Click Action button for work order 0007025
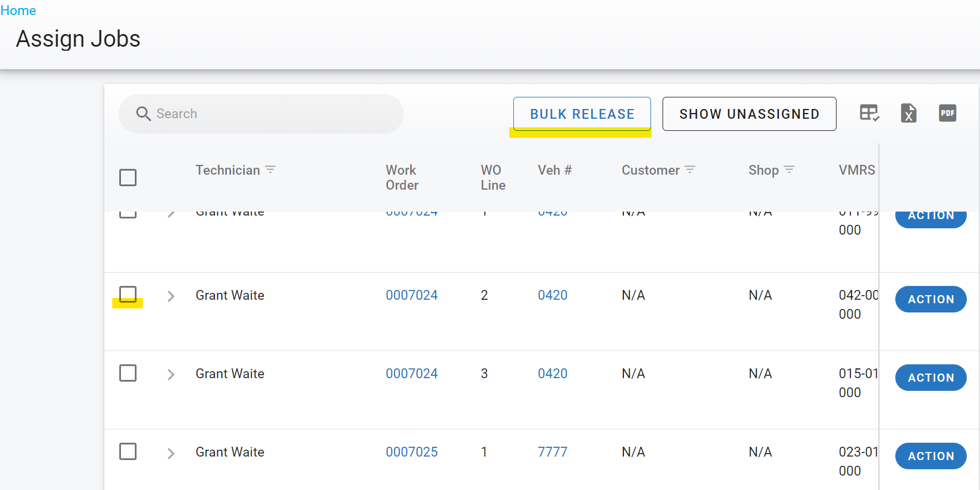The image size is (980, 490). (x=930, y=456)
